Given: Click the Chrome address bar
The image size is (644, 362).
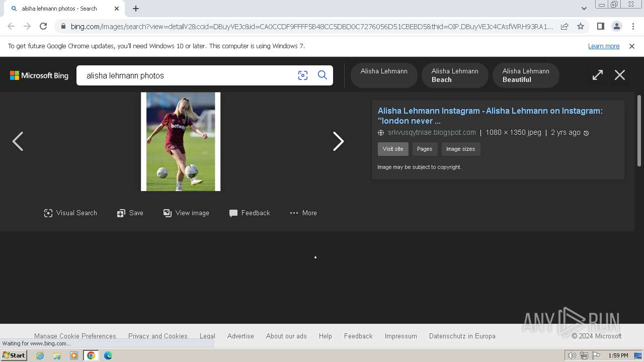Looking at the screenshot, I should pyautogui.click(x=312, y=27).
